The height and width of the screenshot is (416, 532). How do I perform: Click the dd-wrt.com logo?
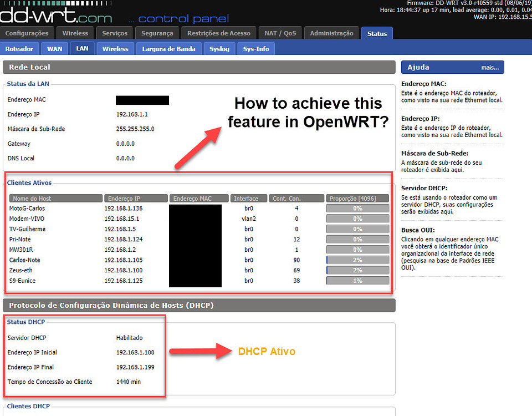coord(55,14)
